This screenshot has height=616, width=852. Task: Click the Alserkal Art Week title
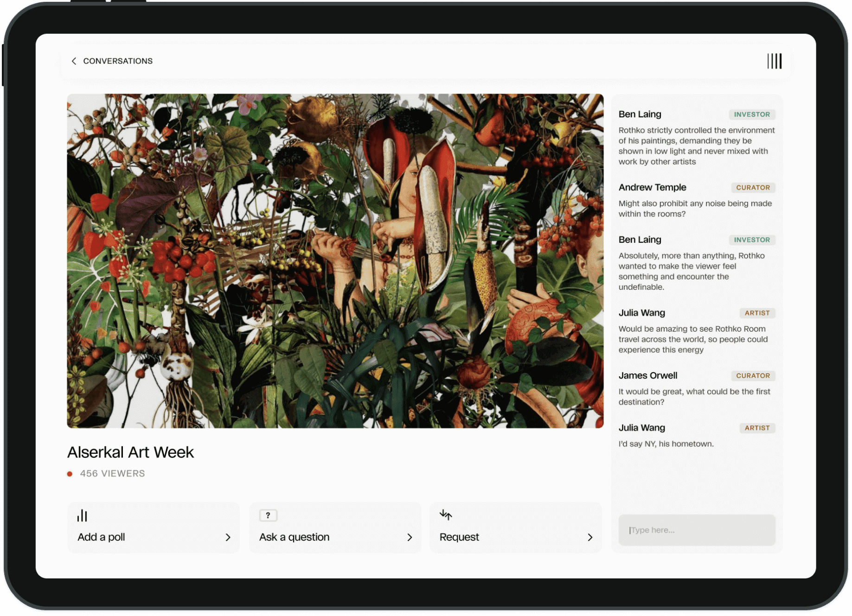pyautogui.click(x=131, y=452)
